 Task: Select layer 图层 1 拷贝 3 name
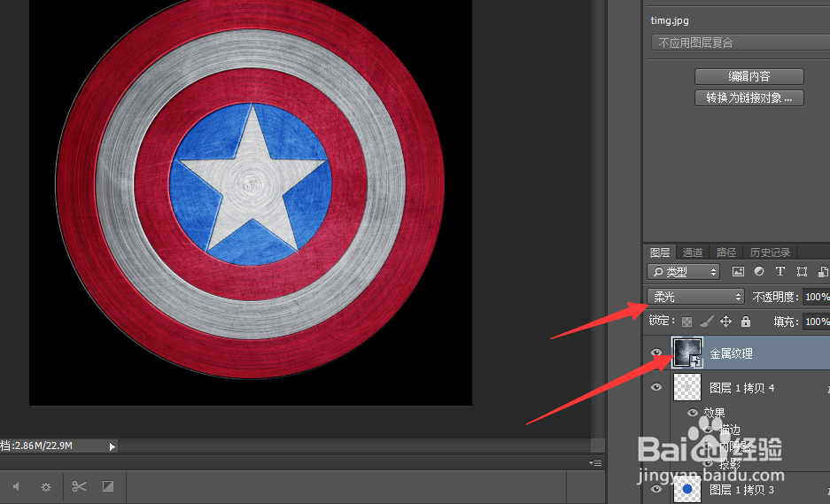tap(742, 490)
